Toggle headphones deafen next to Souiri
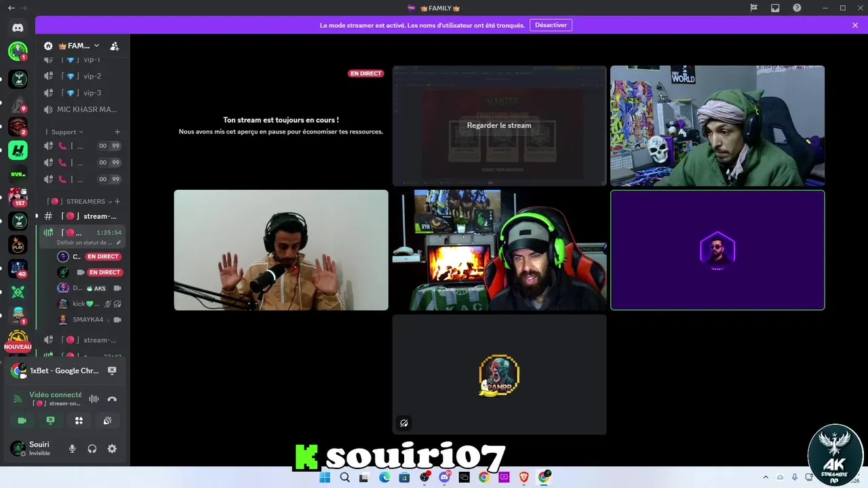 pyautogui.click(x=92, y=449)
